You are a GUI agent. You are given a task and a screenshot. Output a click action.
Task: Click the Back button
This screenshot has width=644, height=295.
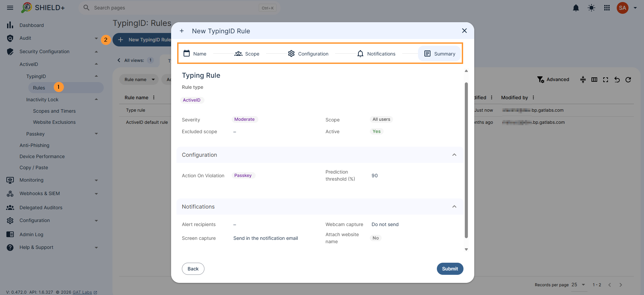coord(193,269)
